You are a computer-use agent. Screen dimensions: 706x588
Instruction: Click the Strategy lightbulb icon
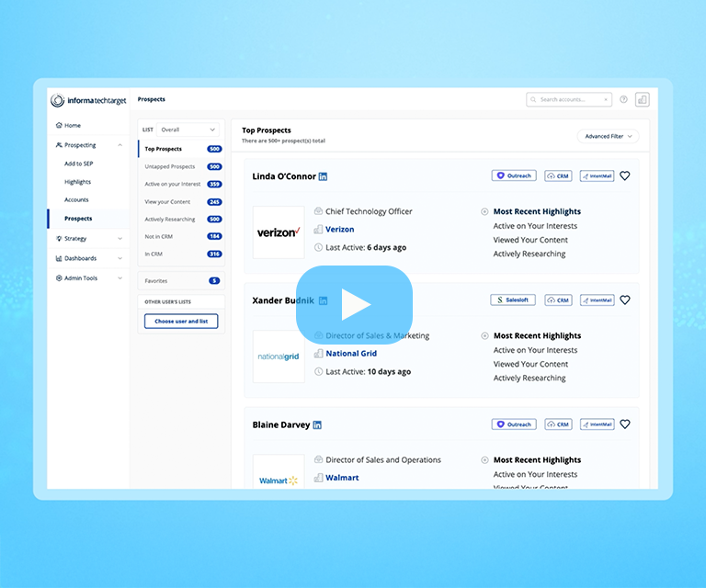[59, 239]
